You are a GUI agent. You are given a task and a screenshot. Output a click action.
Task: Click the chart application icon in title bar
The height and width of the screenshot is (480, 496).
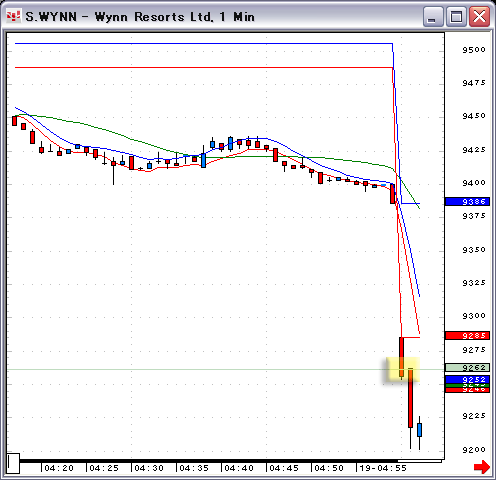coord(13,16)
